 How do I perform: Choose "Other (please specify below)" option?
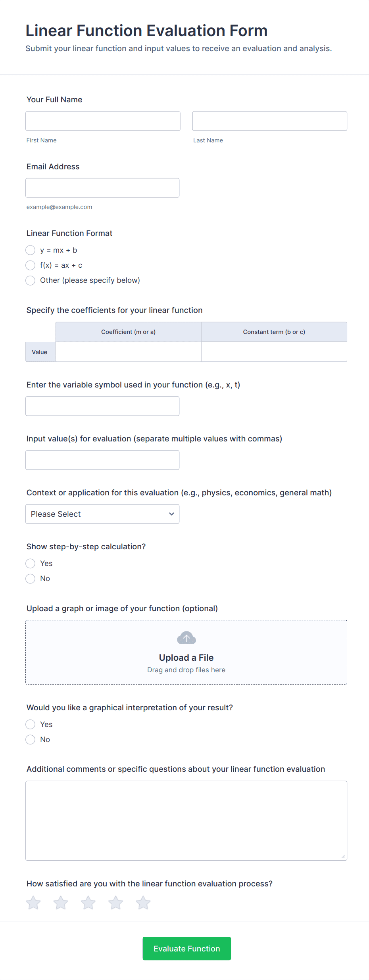coord(31,280)
